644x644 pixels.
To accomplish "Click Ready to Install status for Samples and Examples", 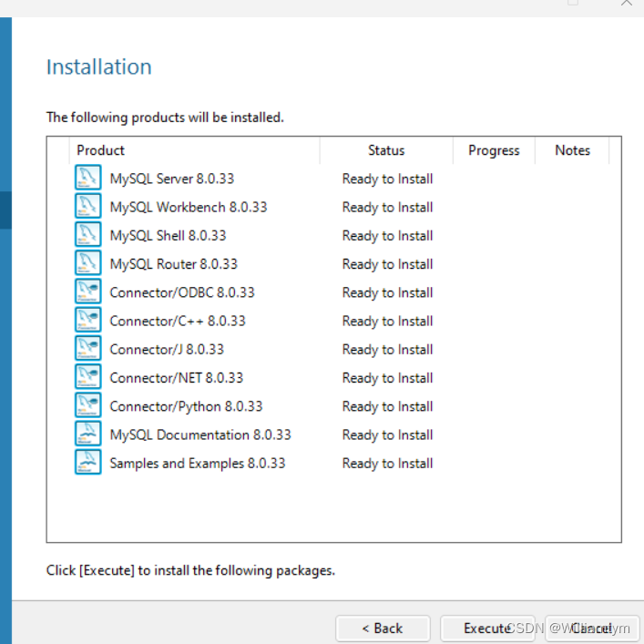I will [387, 463].
